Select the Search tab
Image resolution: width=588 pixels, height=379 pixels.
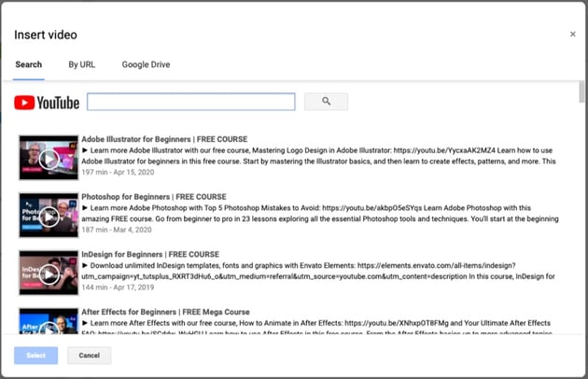point(28,64)
